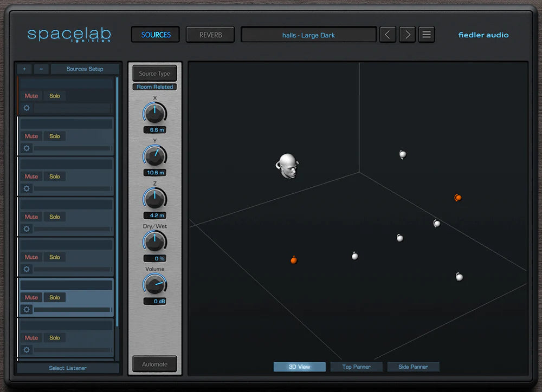Open the halls - Large Dark preset selector
Viewport: 542px width, 392px height.
(308, 35)
